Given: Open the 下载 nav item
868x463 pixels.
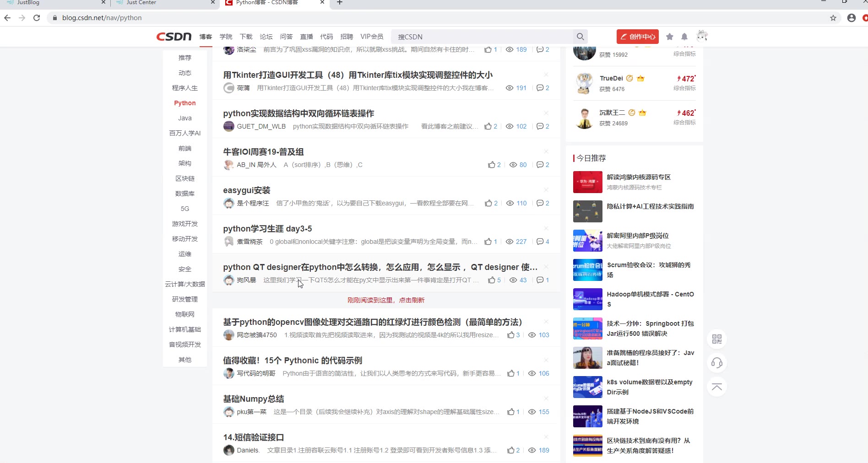Looking at the screenshot, I should pos(246,37).
